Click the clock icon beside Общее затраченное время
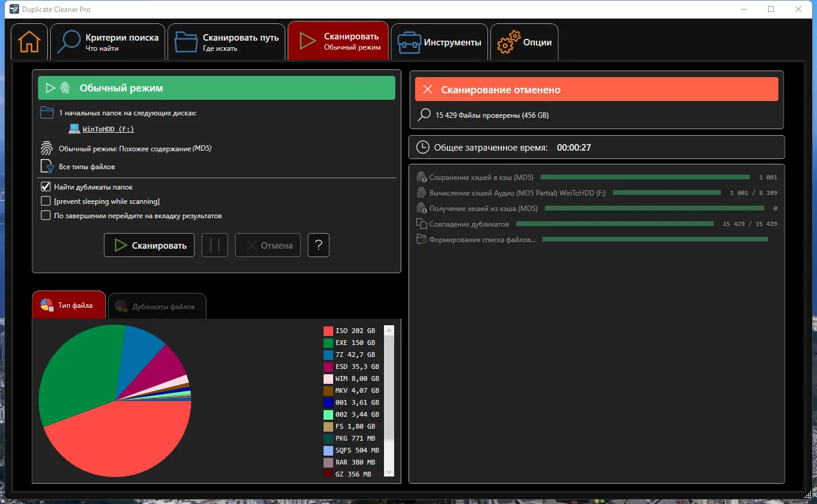This screenshot has height=504, width=817. click(x=422, y=147)
